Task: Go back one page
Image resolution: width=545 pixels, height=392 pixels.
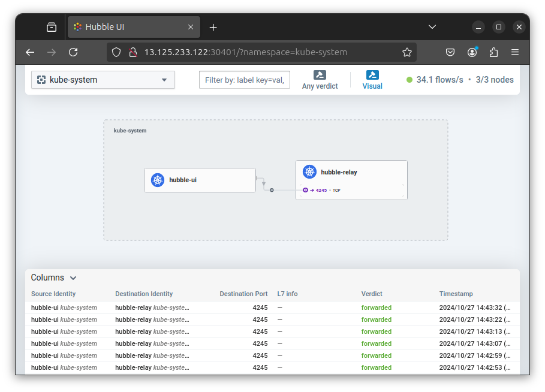Action: click(x=30, y=52)
